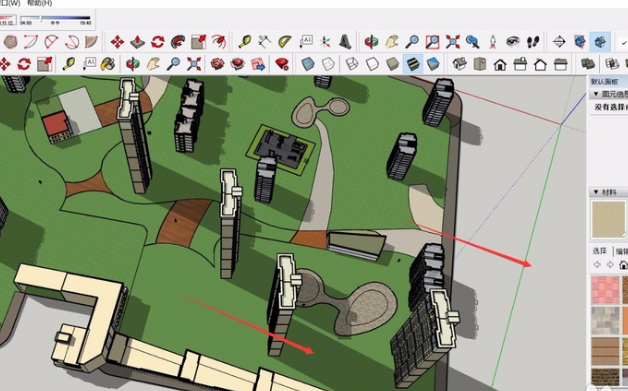Collapse the 图元信息 panel section
Image resolution: width=628 pixels, height=391 pixels.
[596, 94]
